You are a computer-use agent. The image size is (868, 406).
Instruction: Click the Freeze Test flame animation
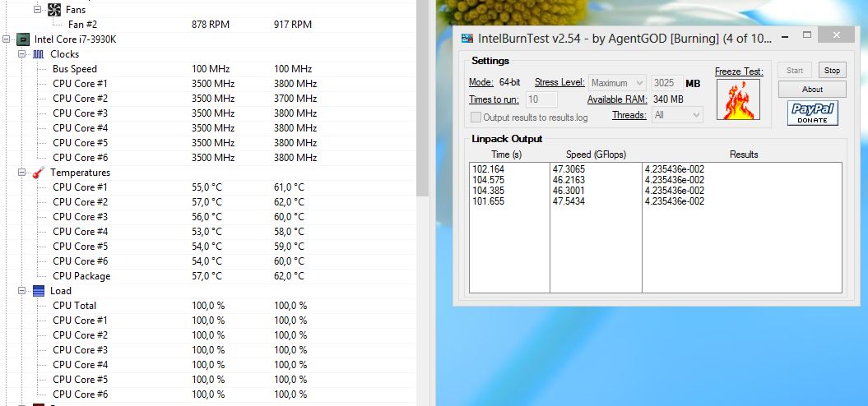(x=738, y=99)
